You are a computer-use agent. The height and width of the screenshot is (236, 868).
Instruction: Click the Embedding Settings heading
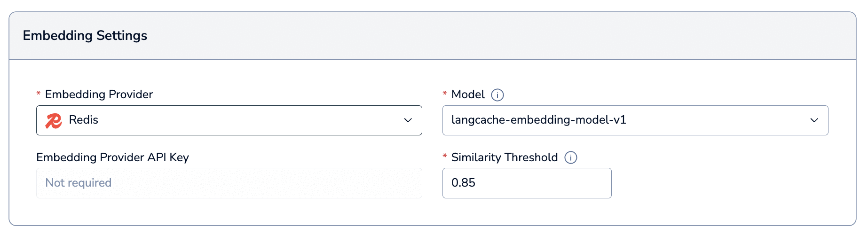(85, 36)
